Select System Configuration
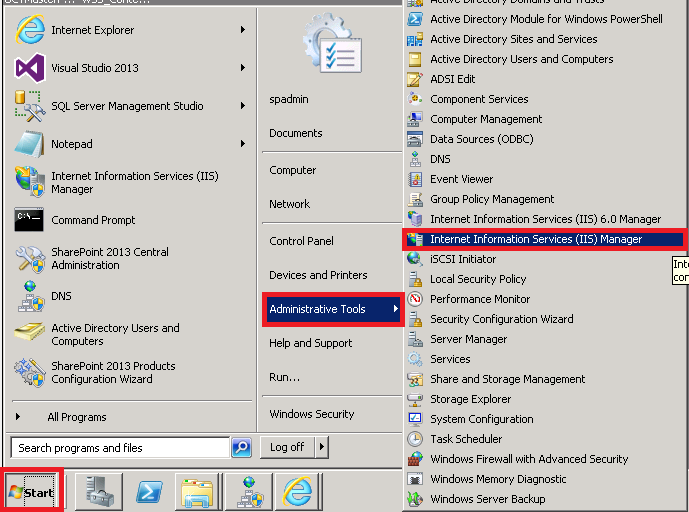The width and height of the screenshot is (689, 512). pyautogui.click(x=482, y=419)
